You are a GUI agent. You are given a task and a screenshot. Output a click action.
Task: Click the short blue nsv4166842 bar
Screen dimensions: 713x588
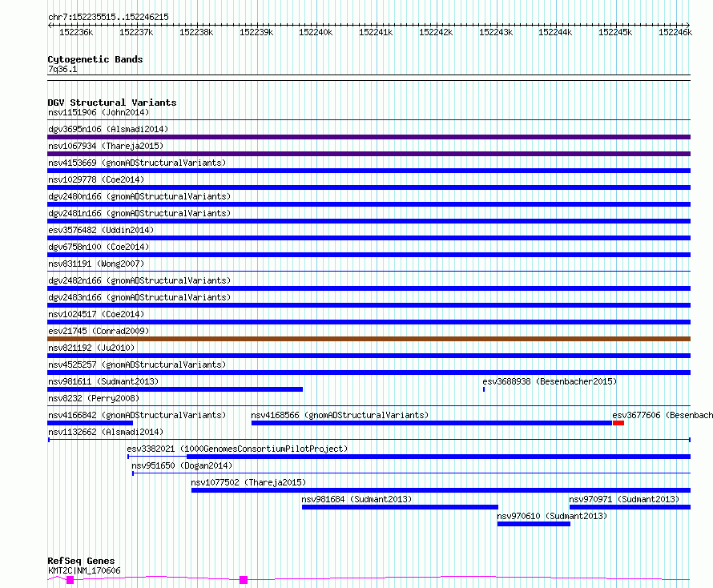click(x=90, y=423)
